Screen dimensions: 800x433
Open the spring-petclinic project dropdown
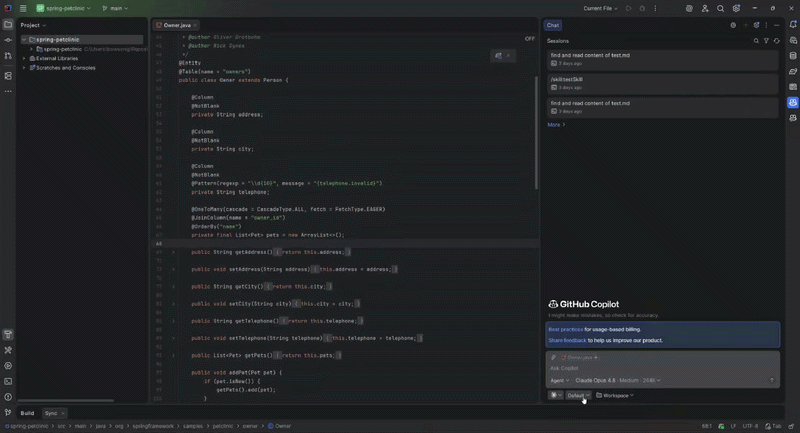click(x=63, y=8)
